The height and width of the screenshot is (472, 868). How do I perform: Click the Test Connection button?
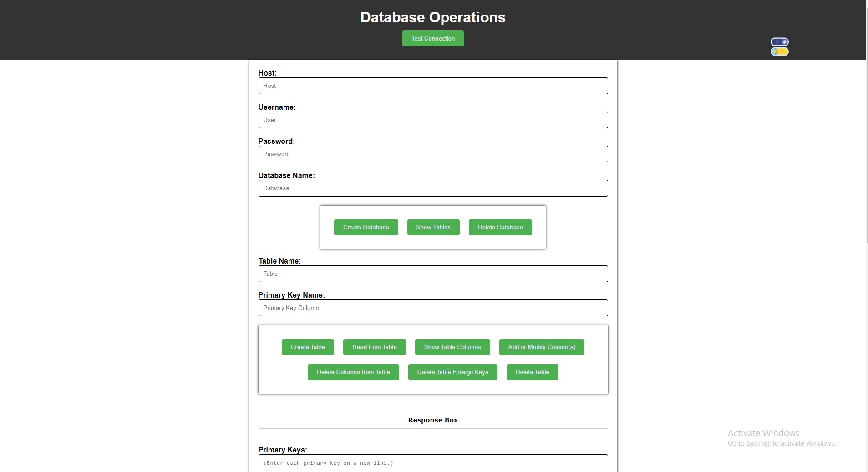[x=433, y=39]
